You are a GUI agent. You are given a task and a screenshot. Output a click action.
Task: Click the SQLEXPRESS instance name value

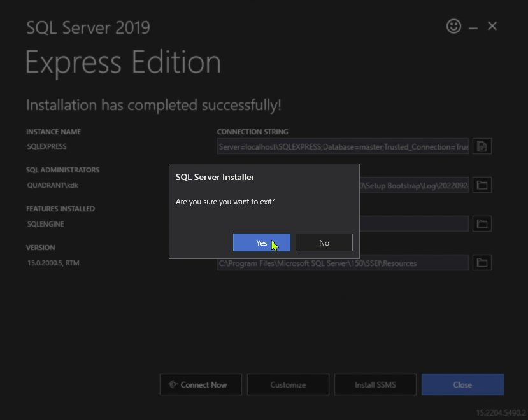click(46, 146)
